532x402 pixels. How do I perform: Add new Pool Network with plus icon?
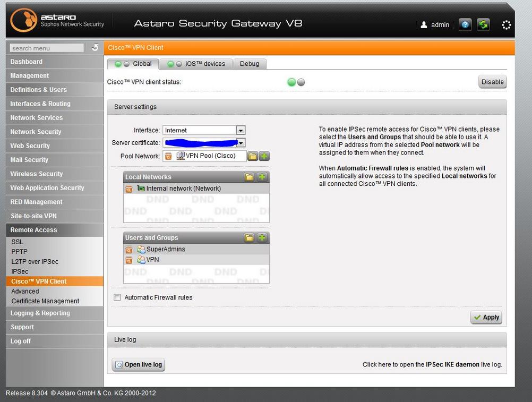pyautogui.click(x=264, y=156)
